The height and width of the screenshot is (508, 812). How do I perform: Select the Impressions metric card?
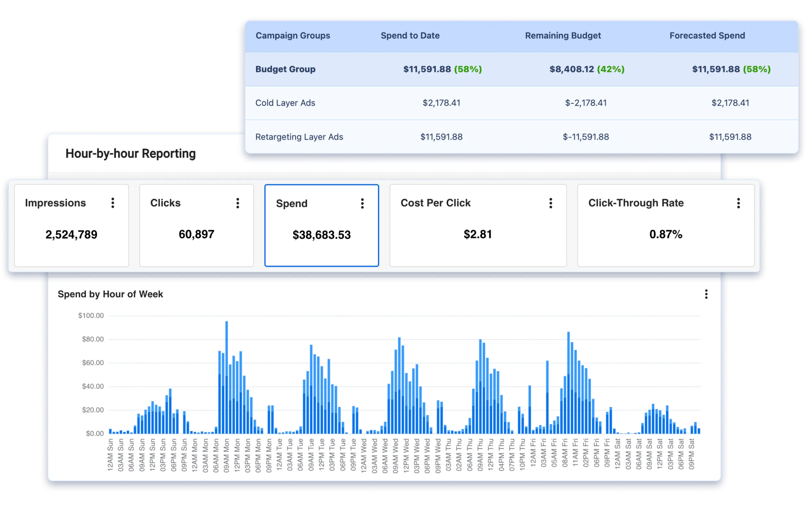(x=72, y=225)
